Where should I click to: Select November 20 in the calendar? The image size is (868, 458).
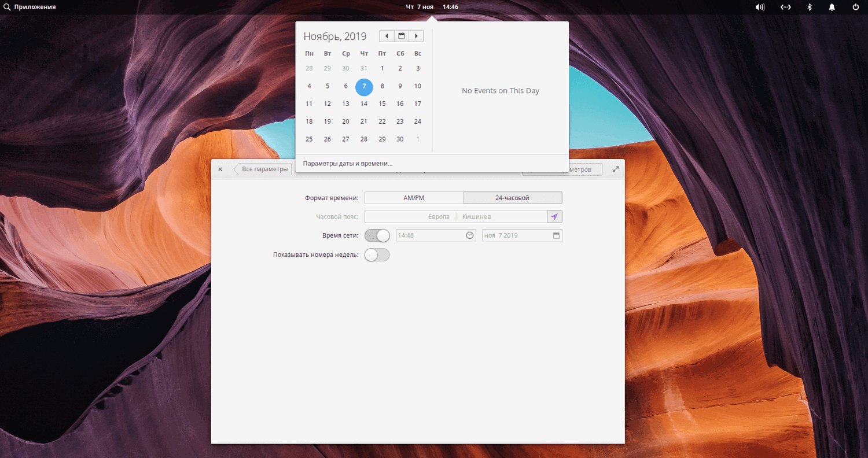point(345,121)
